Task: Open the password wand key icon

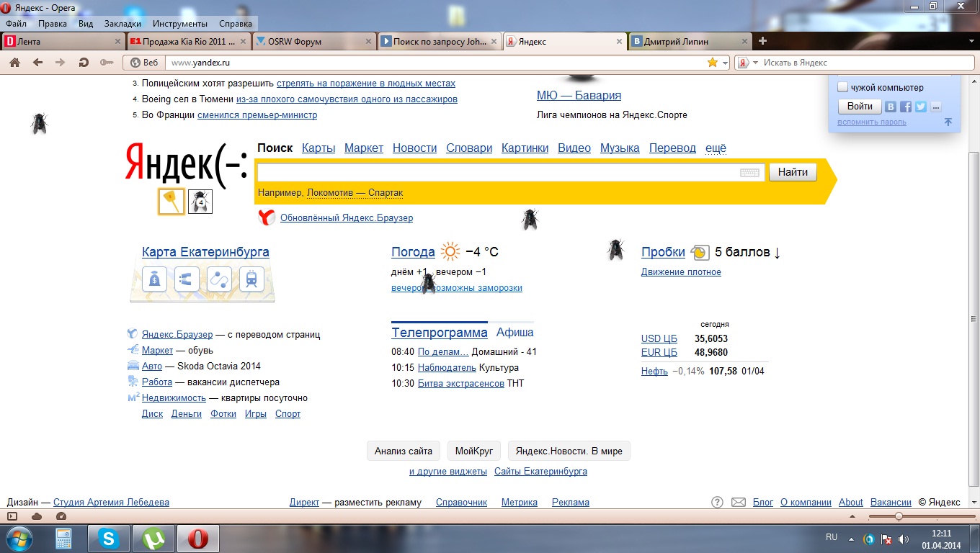Action: coord(107,63)
